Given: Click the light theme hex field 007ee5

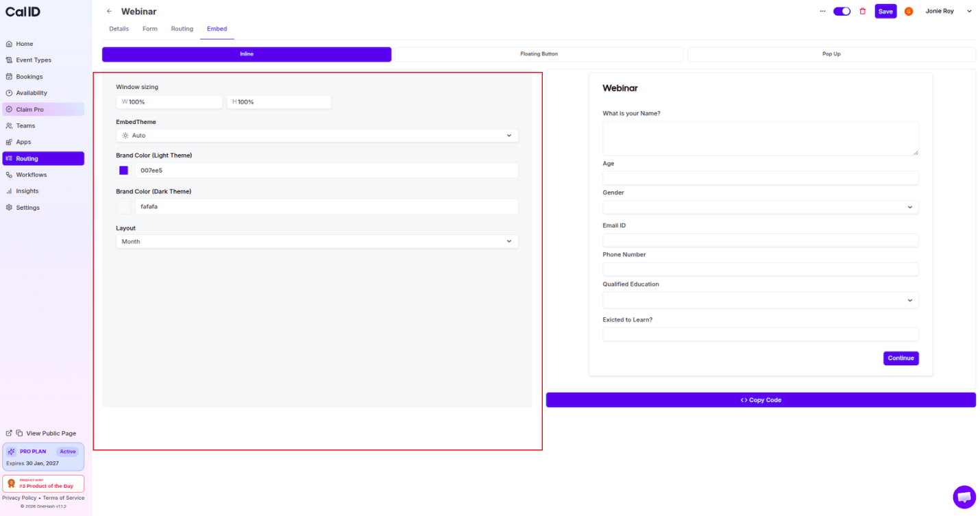Looking at the screenshot, I should [326, 171].
